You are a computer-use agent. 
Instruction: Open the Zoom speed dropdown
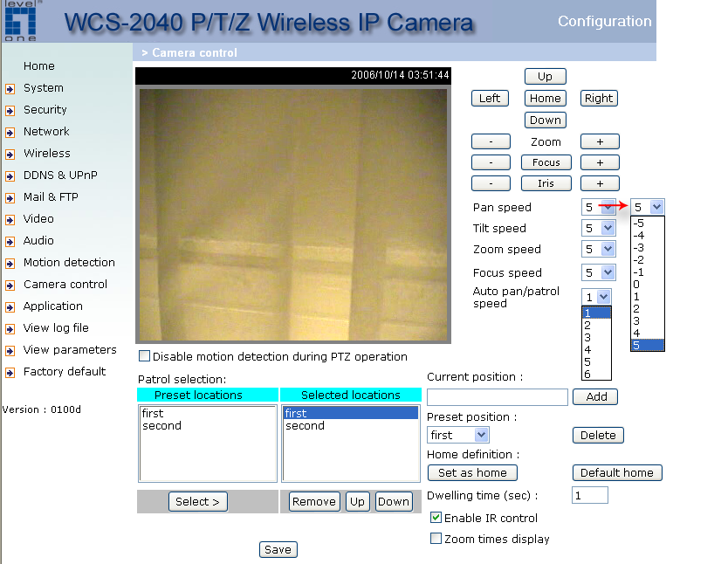[x=599, y=250]
